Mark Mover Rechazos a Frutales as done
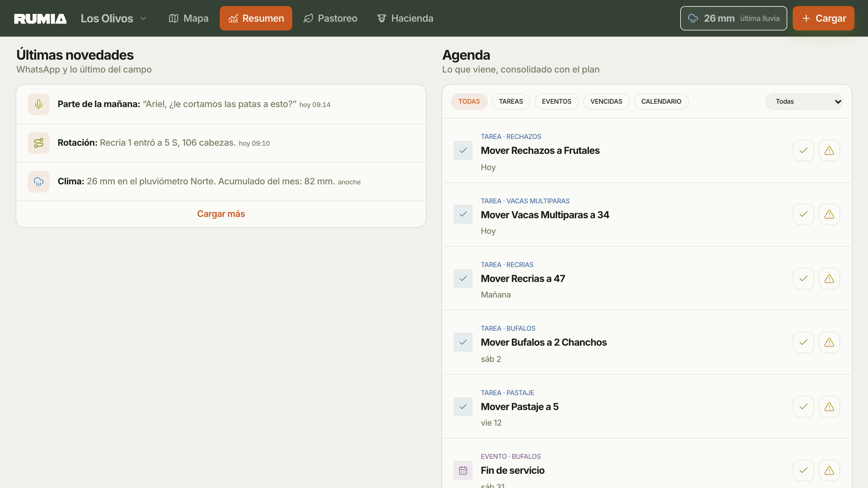 (804, 150)
